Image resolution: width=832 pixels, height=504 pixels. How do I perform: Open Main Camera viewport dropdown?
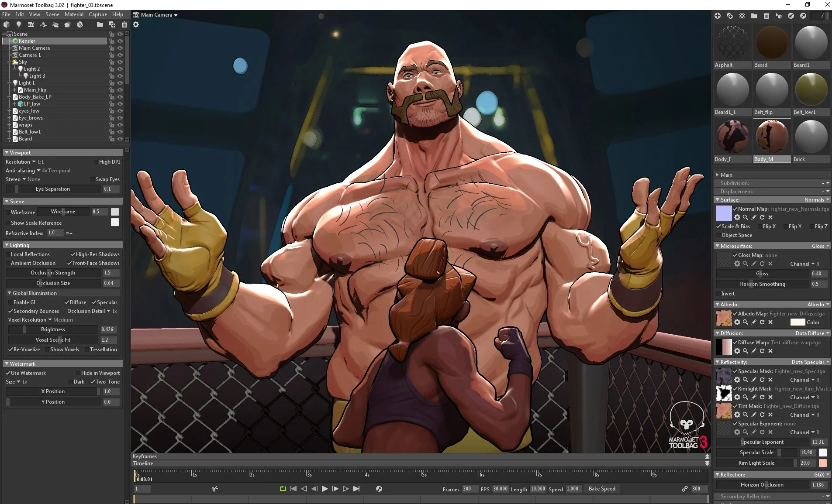tap(155, 15)
